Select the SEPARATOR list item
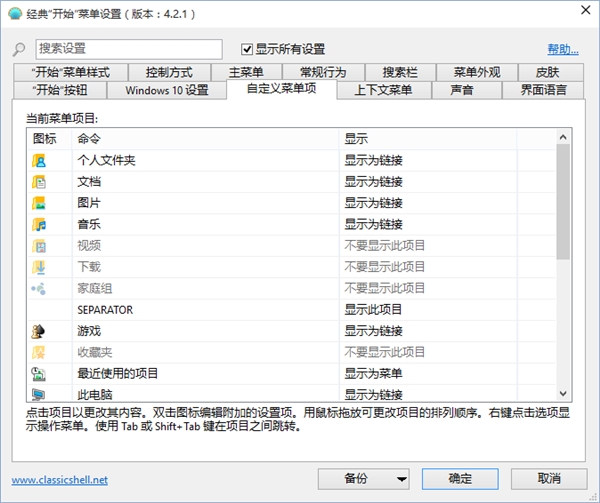 coord(105,310)
